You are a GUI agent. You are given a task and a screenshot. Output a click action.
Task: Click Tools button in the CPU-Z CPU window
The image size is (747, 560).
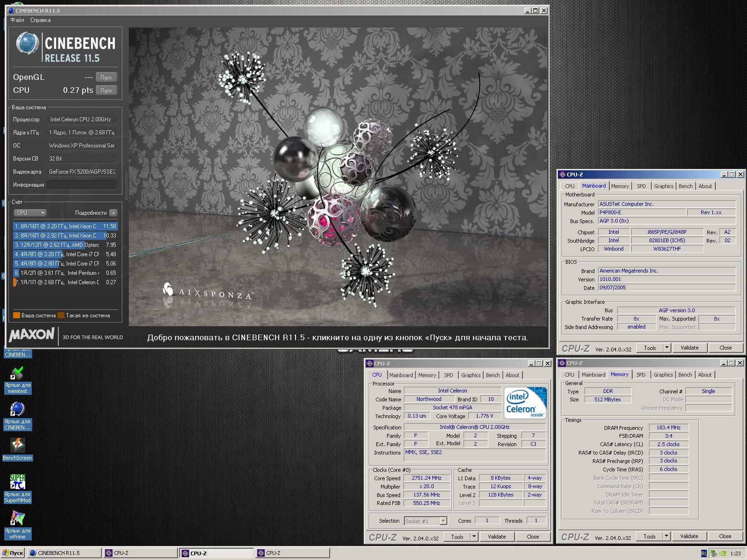(x=457, y=537)
